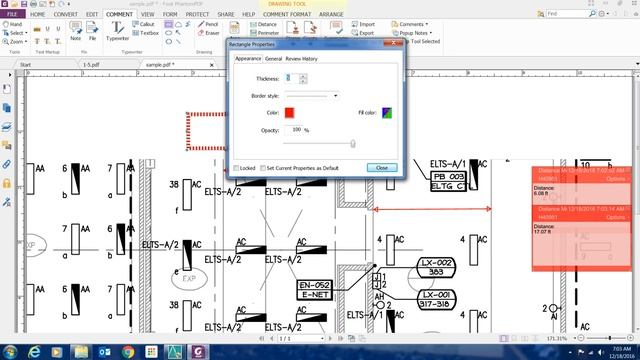Open the attachments paperclip panel
640x360 pixels.
click(x=7, y=164)
